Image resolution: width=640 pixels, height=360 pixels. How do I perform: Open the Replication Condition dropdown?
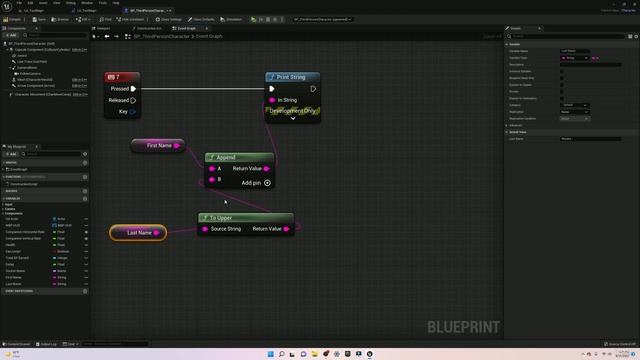(575, 118)
